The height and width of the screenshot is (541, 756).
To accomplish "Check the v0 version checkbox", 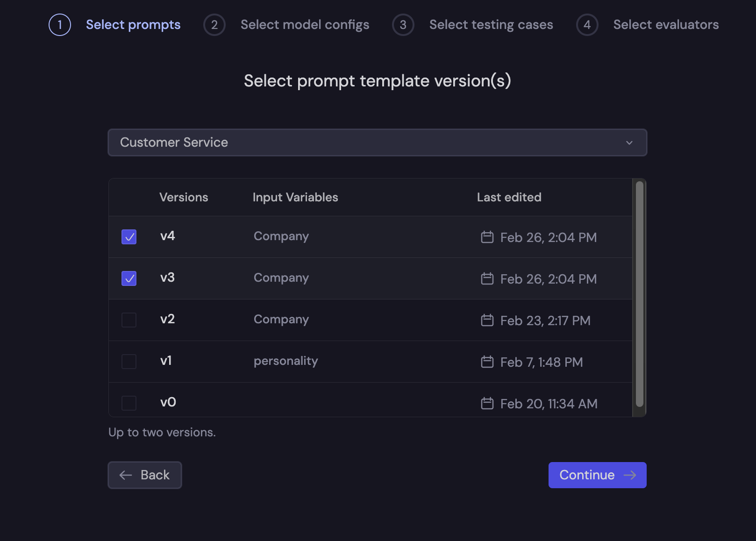I will coord(129,403).
